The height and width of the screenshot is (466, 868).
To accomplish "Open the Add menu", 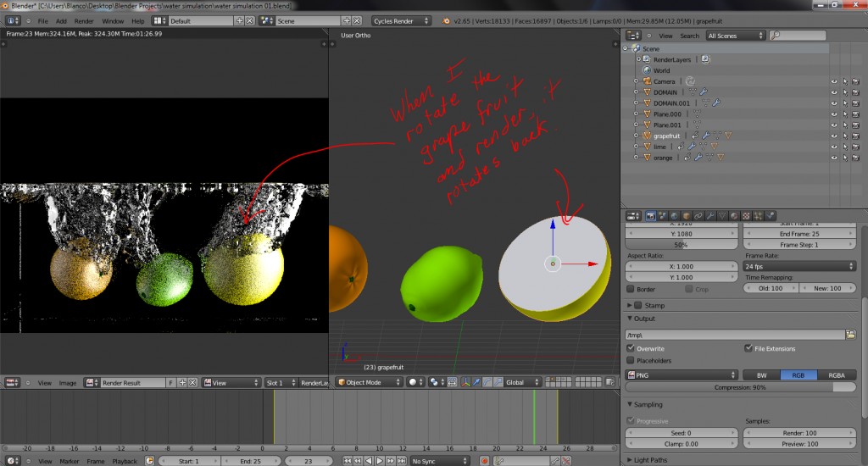I will [x=61, y=21].
